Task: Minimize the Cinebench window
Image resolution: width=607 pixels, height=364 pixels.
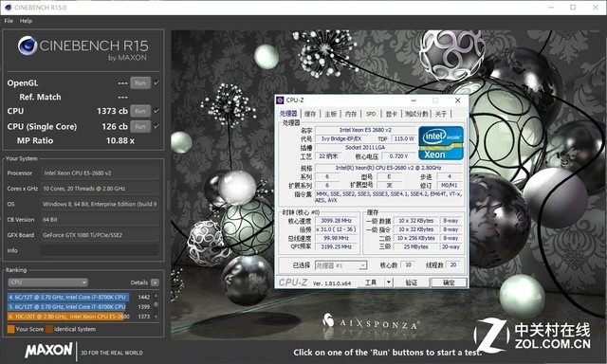Action: click(551, 8)
